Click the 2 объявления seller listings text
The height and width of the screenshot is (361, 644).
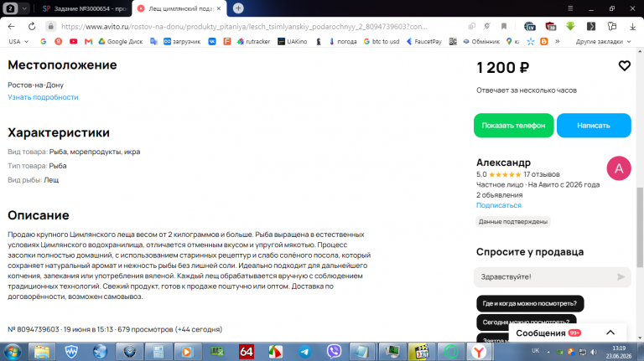click(x=500, y=195)
